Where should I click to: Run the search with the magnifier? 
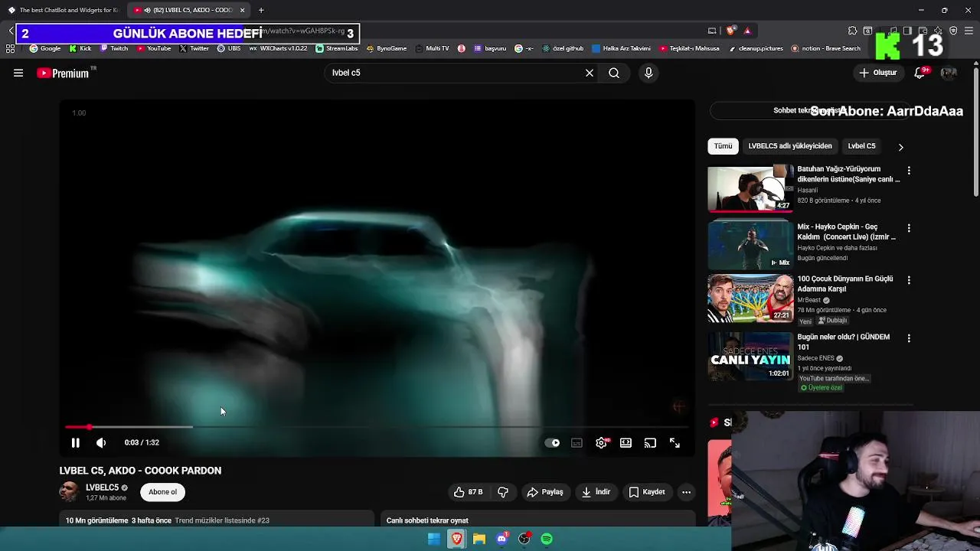pyautogui.click(x=614, y=73)
